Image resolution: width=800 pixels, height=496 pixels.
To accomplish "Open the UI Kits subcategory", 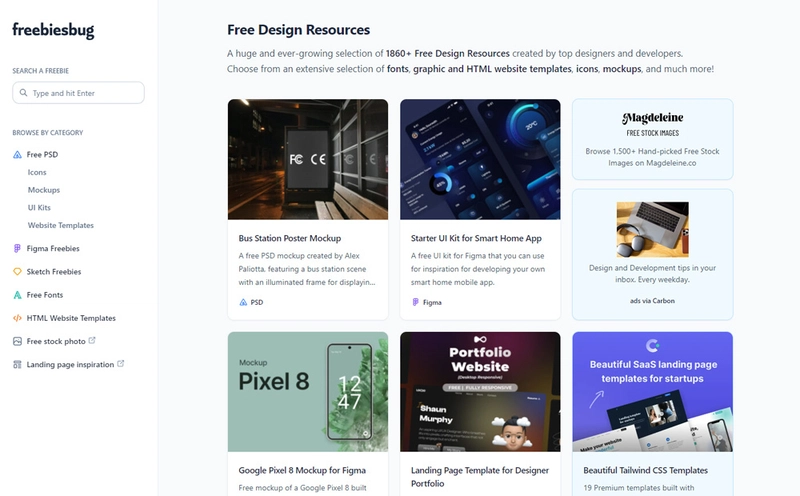I will click(39, 208).
